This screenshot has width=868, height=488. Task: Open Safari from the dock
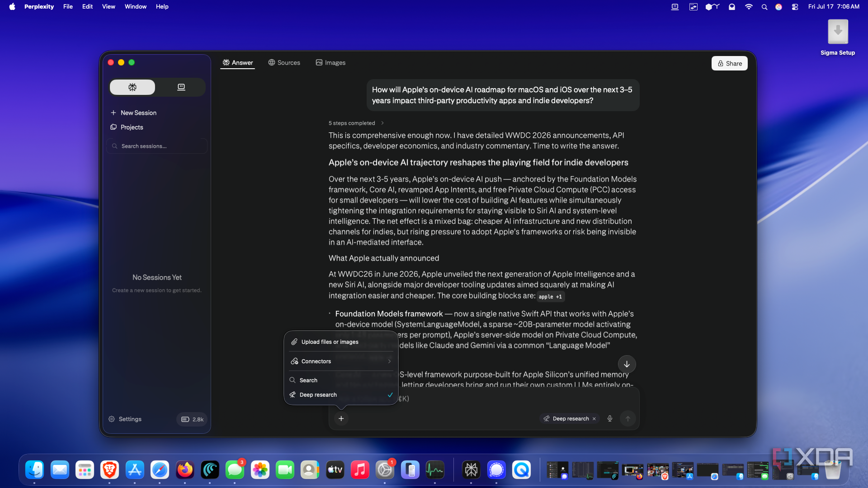[x=160, y=470]
